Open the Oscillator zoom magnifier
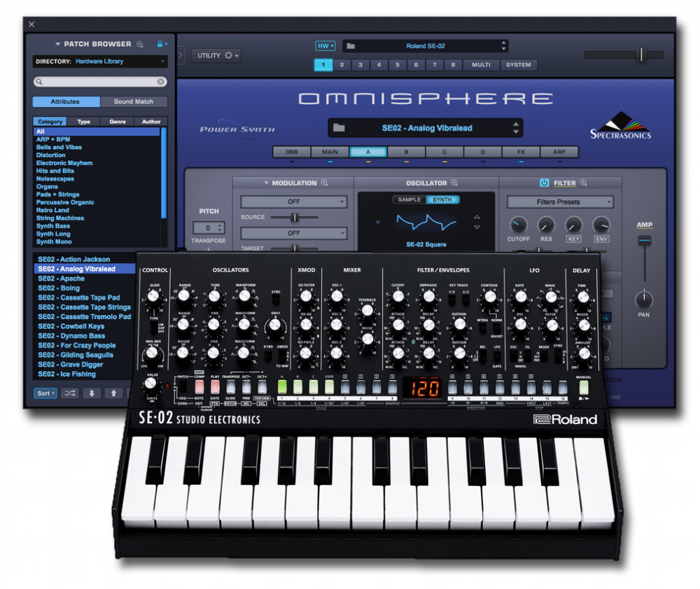Image resolution: width=700 pixels, height=589 pixels. [x=454, y=183]
